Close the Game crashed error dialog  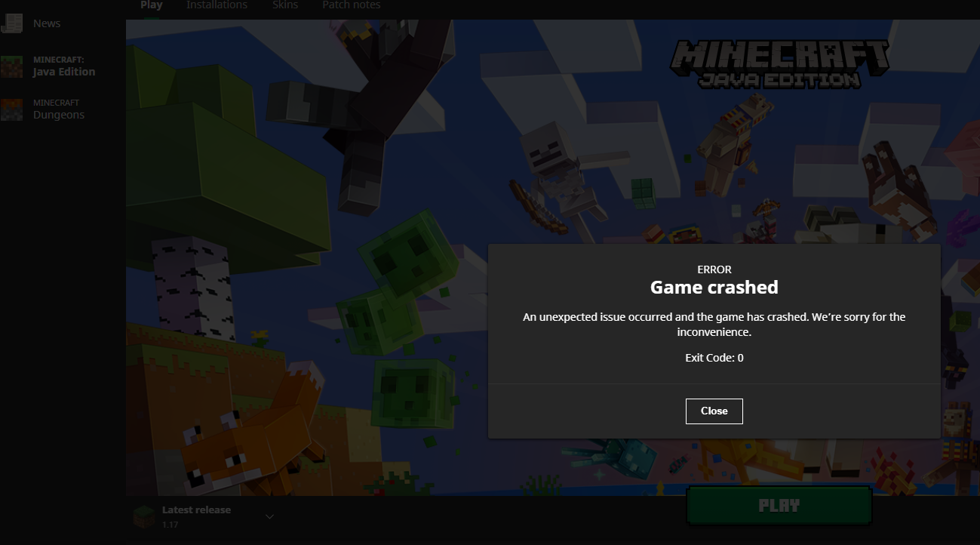[x=714, y=411]
